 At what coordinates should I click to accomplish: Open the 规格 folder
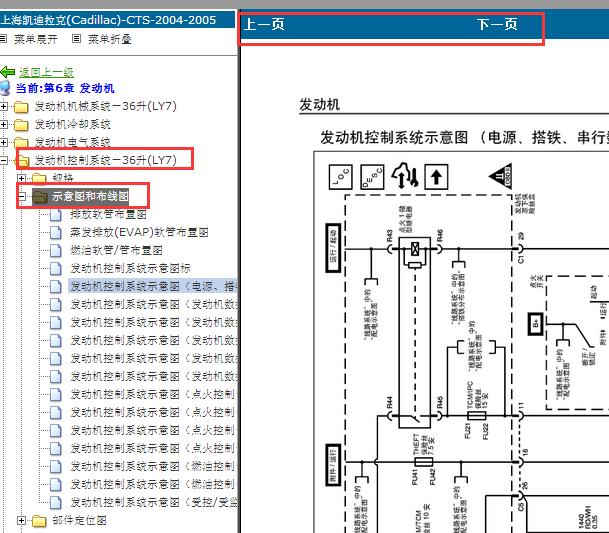tap(63, 178)
